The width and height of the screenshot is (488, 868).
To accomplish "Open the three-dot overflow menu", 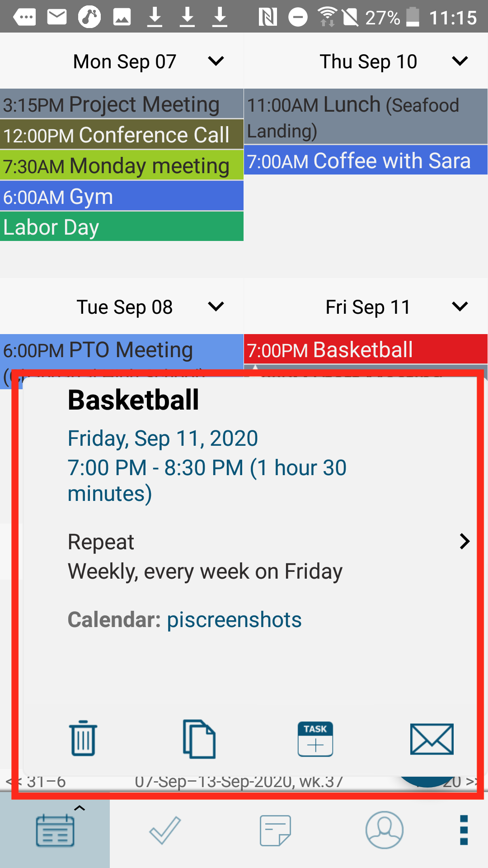I will coord(464,830).
